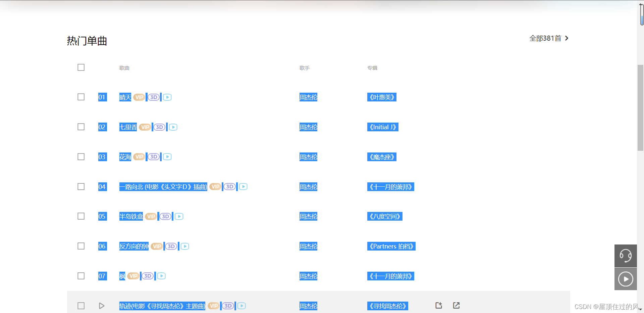Click the VIP badge next to 反方向的钟
The height and width of the screenshot is (313, 644).
[157, 246]
